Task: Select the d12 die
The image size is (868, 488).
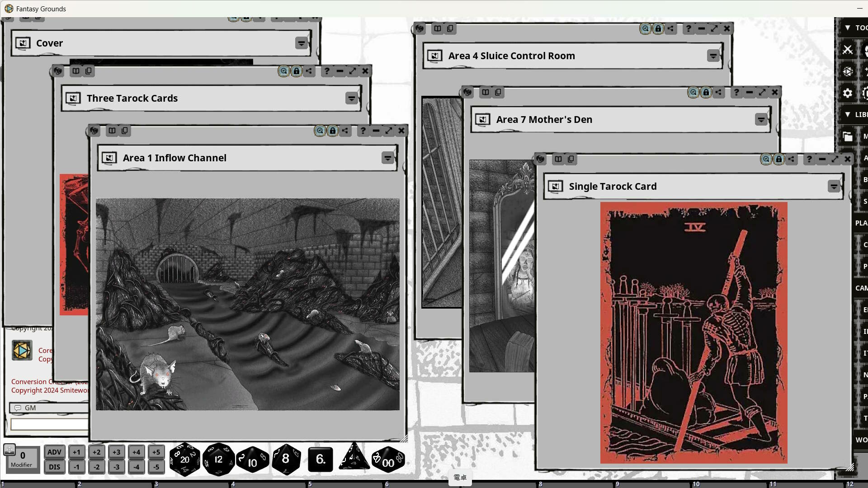Action: [x=218, y=459]
